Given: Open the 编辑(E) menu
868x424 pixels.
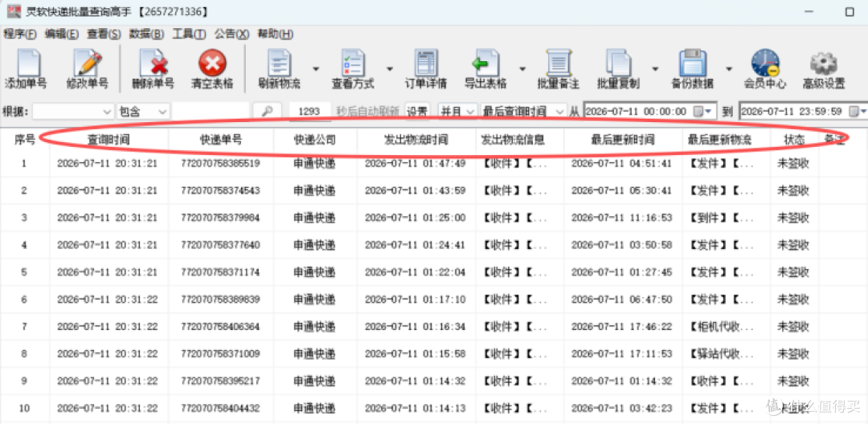Looking at the screenshot, I should 62,35.
